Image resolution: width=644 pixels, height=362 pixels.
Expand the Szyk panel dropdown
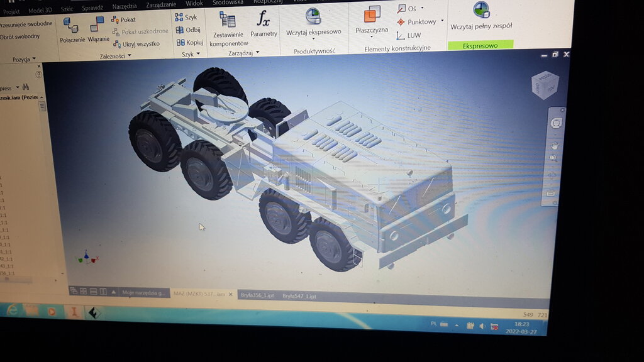point(197,54)
